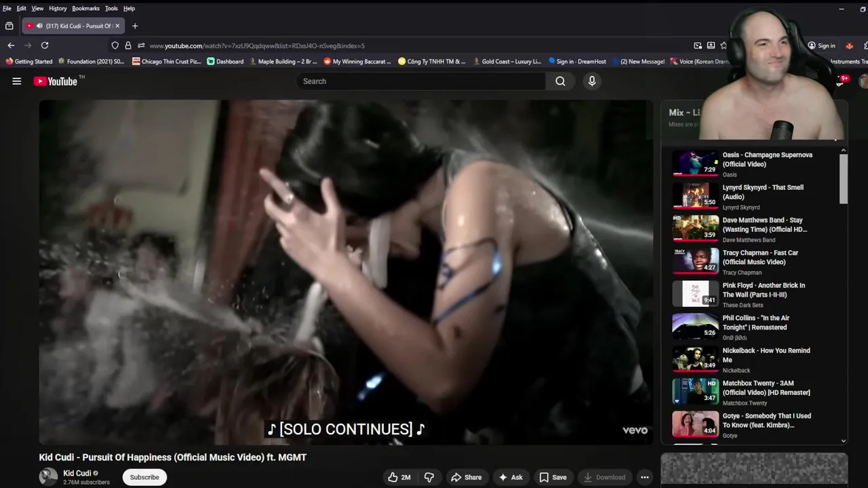Click the browser Sign in button
Viewport: 868px width, 488px height.
click(x=821, y=45)
